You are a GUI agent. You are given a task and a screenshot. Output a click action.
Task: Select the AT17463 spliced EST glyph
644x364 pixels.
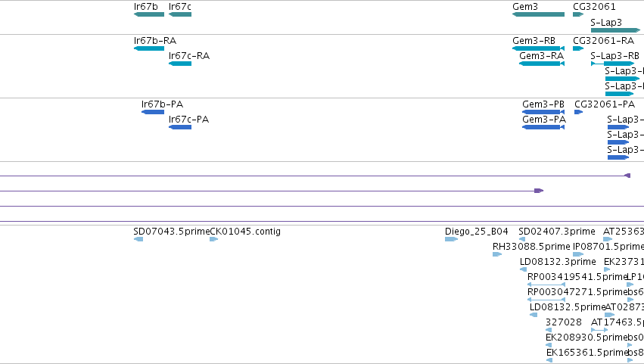(599, 330)
